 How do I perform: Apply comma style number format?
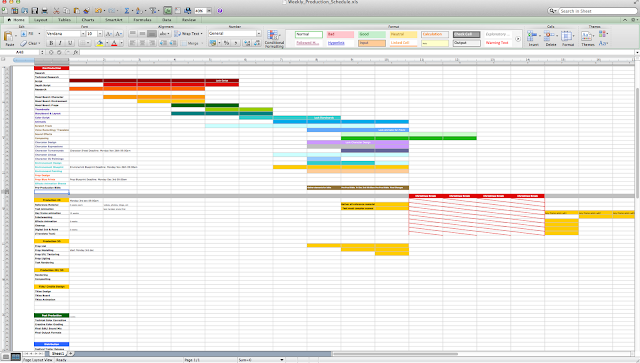236,43
